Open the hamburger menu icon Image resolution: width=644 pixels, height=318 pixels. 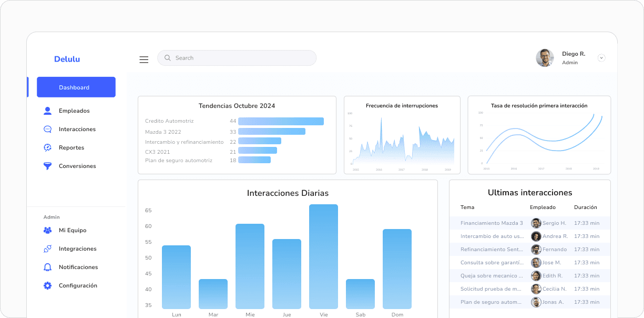point(144,59)
